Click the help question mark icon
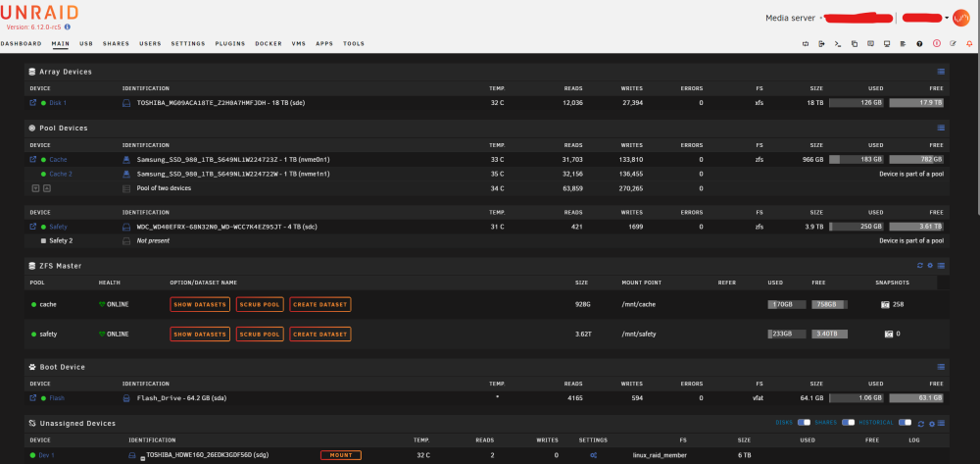 919,44
